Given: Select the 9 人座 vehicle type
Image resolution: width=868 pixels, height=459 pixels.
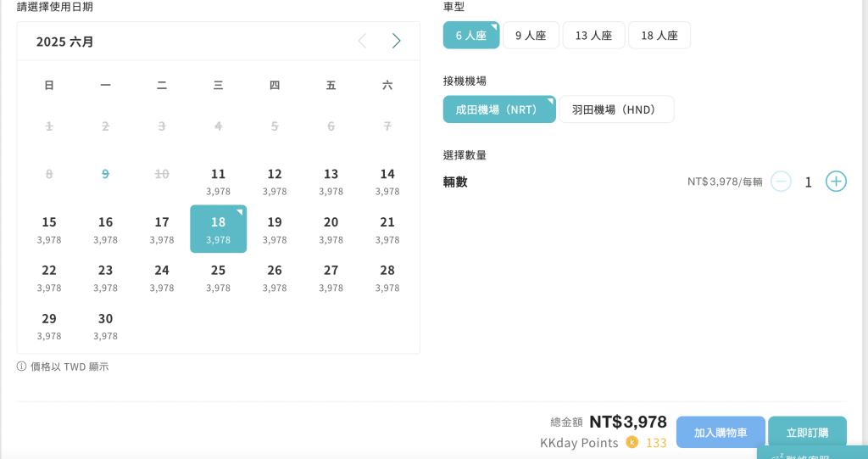Looking at the screenshot, I should point(531,36).
